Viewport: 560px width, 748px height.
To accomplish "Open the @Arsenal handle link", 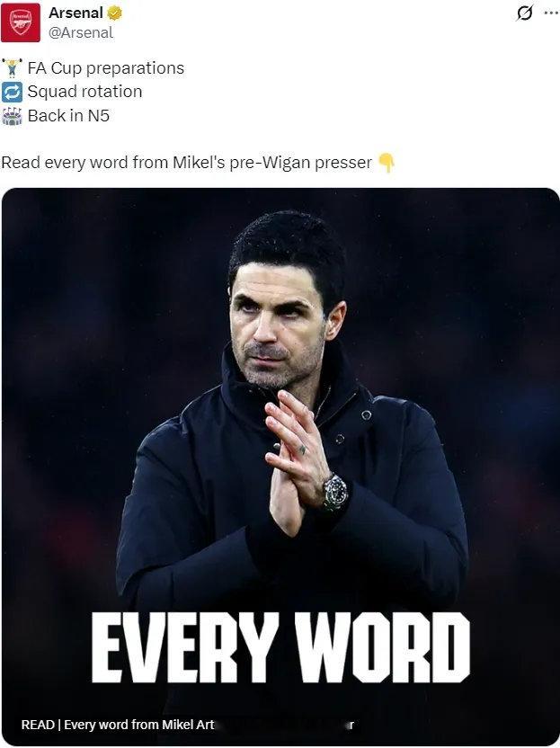I will [81, 32].
